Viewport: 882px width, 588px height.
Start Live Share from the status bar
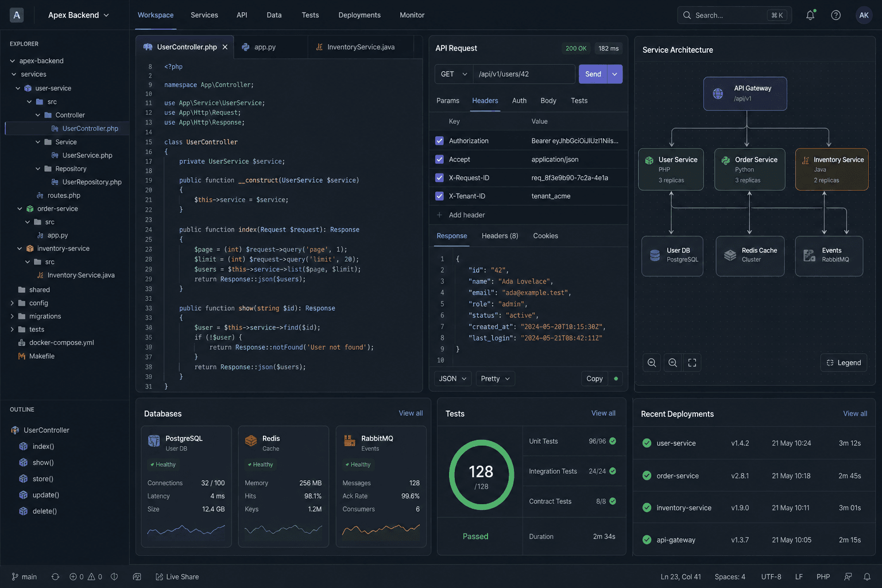pyautogui.click(x=177, y=577)
